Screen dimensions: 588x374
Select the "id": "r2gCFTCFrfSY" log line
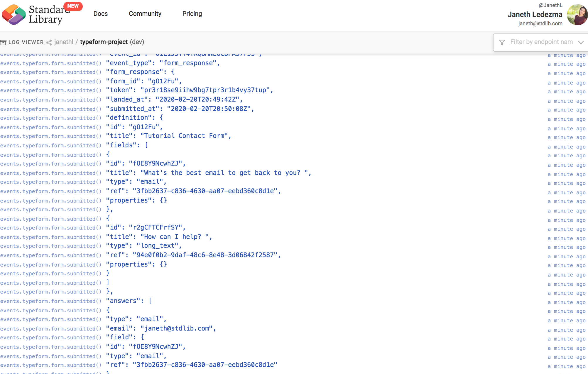[x=146, y=228]
